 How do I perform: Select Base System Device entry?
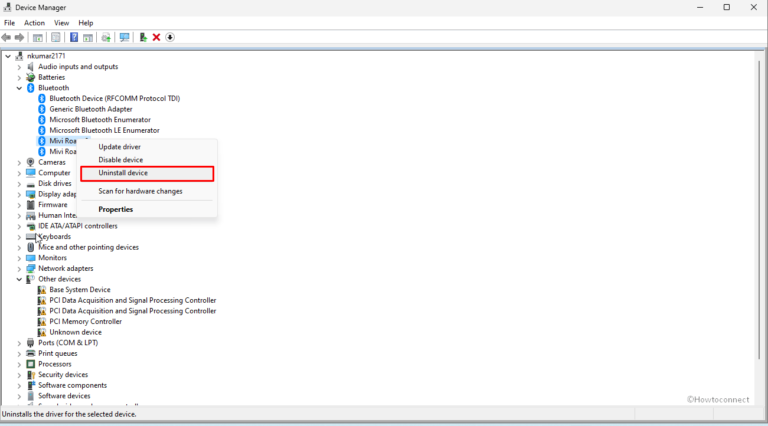(x=80, y=289)
